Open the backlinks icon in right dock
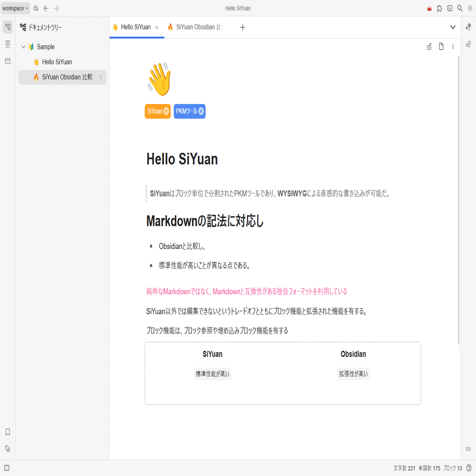 click(468, 449)
